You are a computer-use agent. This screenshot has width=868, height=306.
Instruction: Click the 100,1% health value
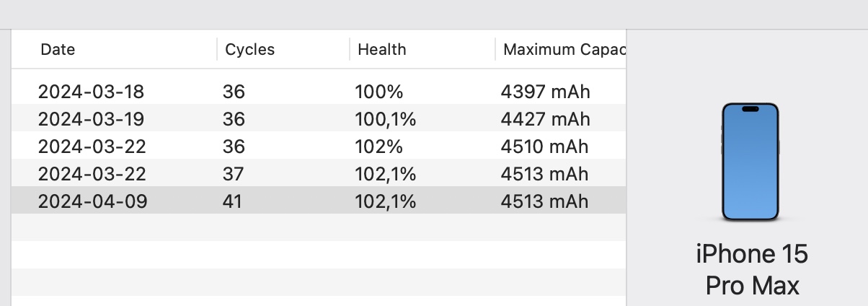(x=385, y=119)
